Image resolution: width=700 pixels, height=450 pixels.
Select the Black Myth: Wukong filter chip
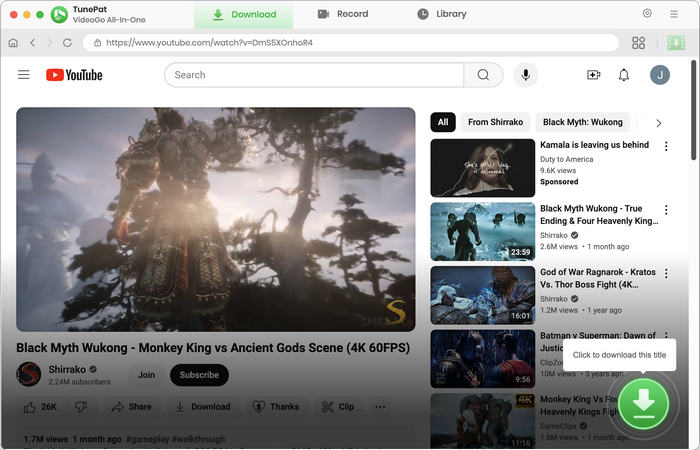(x=582, y=122)
